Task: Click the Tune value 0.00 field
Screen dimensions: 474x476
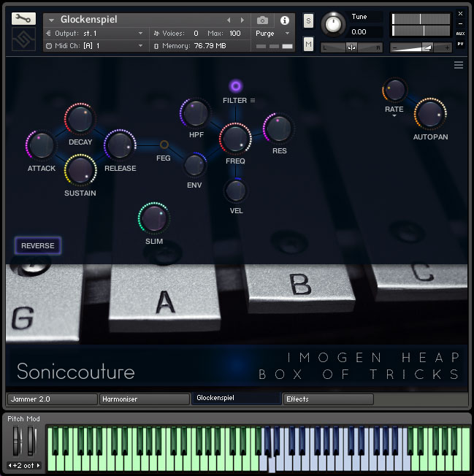Action: (x=366, y=32)
